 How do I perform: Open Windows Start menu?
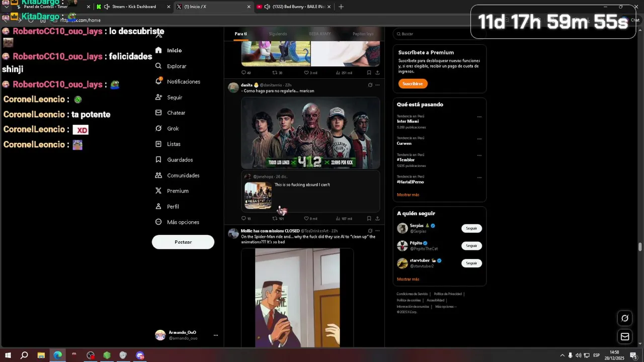click(x=8, y=355)
